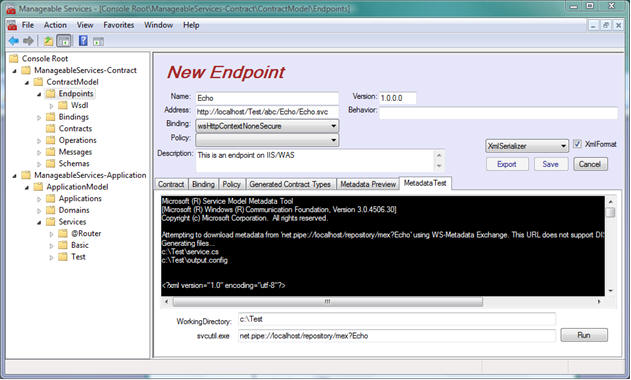
Task: Click the Schemas folder icon
Action: pos(51,164)
